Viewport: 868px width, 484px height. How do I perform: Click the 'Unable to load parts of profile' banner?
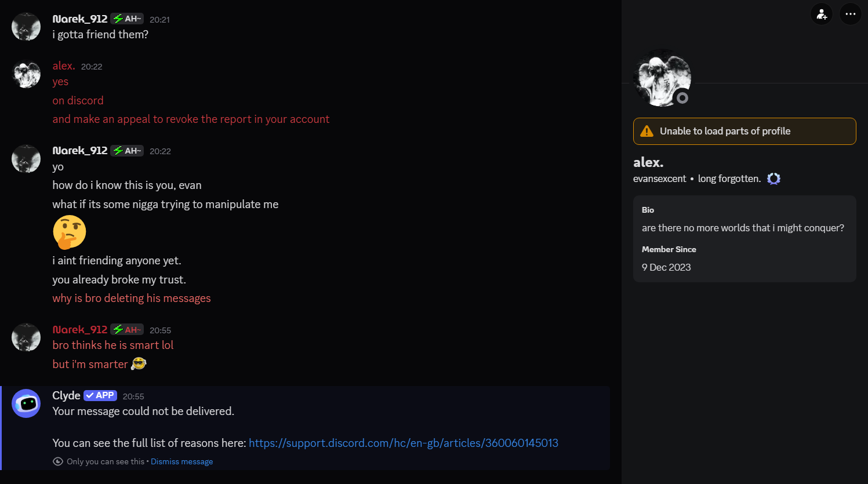(x=744, y=131)
